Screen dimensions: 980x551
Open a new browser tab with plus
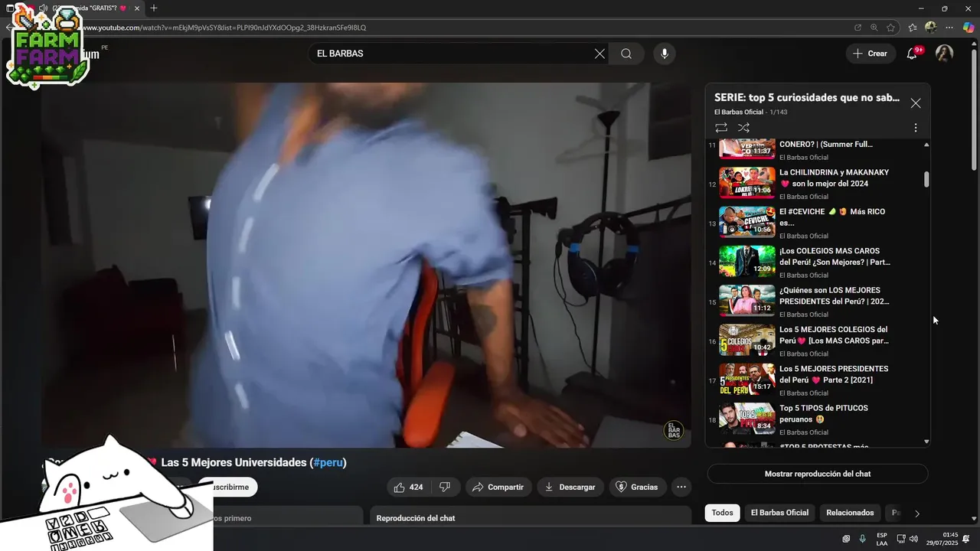154,8
